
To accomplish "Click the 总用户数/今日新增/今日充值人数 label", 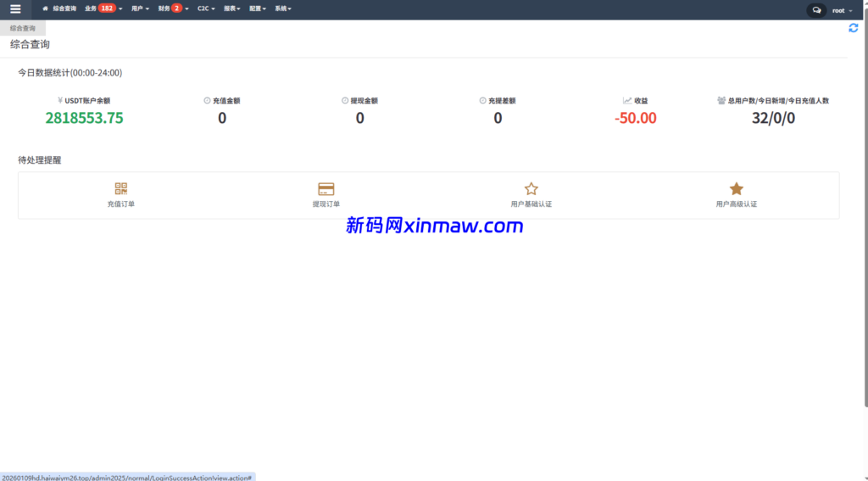I will point(778,101).
